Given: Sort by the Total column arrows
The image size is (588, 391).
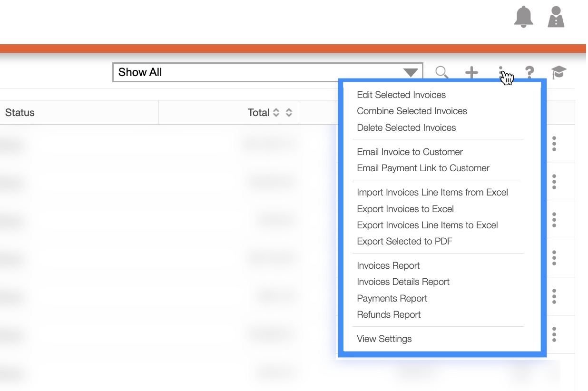Looking at the screenshot, I should [x=276, y=113].
